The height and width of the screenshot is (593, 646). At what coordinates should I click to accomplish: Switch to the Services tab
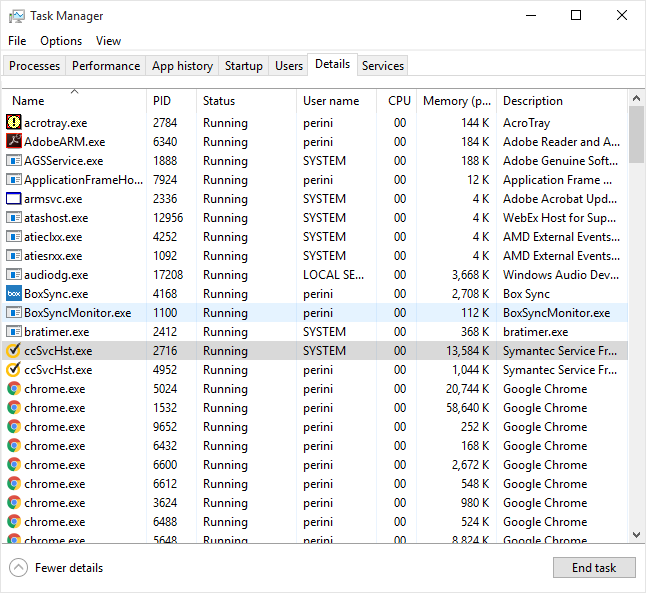pyautogui.click(x=383, y=66)
